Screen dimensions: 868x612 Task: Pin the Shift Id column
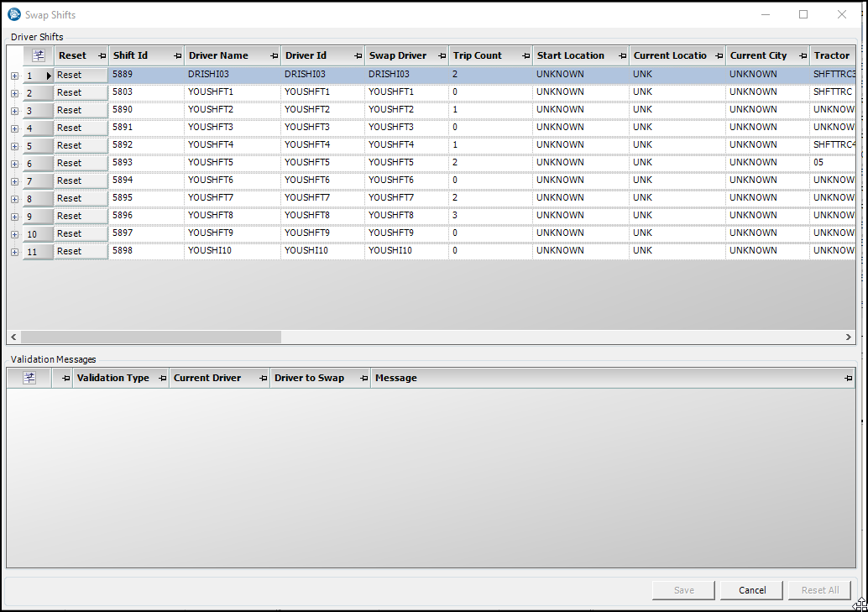point(177,56)
